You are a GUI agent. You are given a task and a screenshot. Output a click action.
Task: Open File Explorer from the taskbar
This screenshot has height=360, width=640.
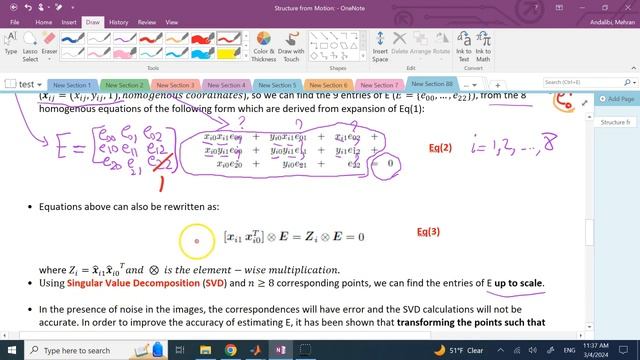205,350
